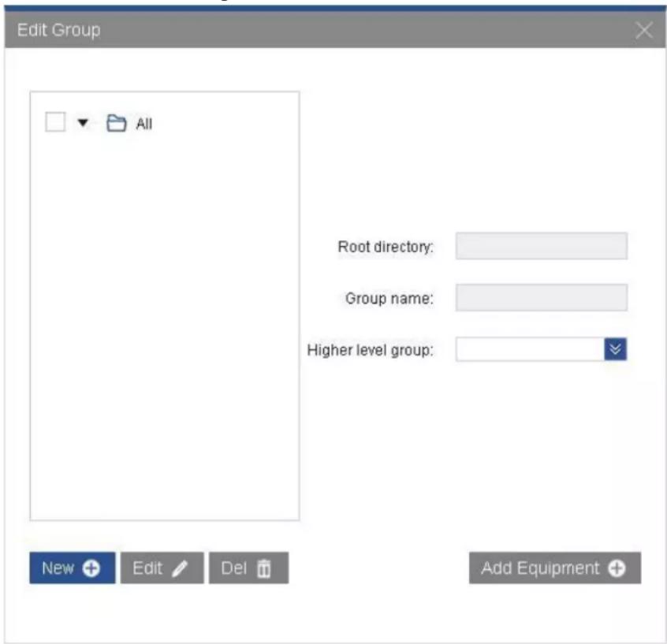
Task: Collapse the All tree node arrow
Action: click(x=83, y=123)
